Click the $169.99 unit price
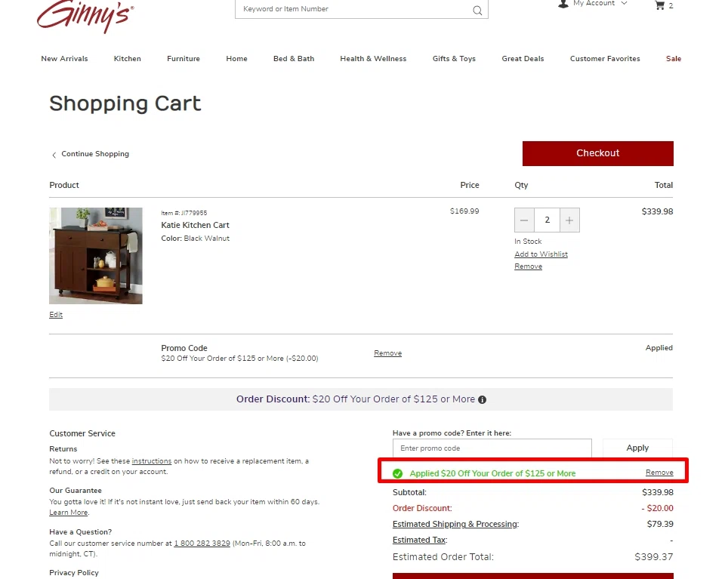The image size is (728, 579). coord(464,211)
